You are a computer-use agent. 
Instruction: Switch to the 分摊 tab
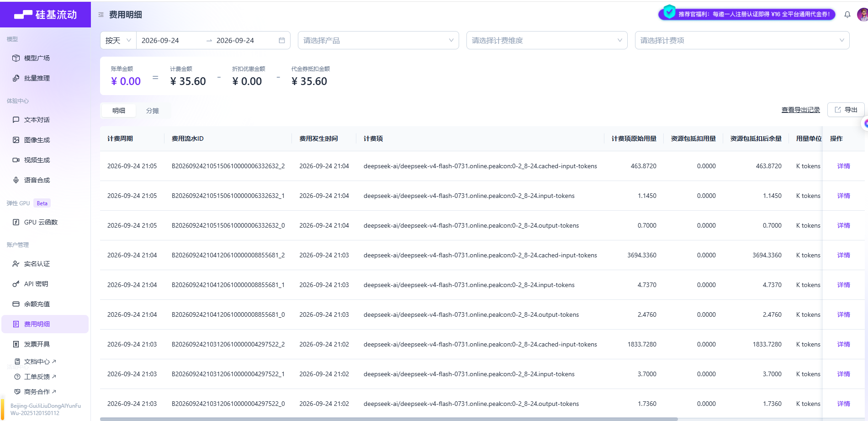pos(153,111)
